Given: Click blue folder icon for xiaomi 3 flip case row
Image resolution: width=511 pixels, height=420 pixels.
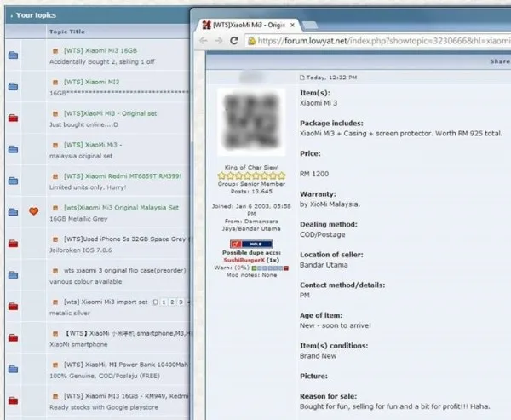Looking at the screenshot, I should point(13,275).
